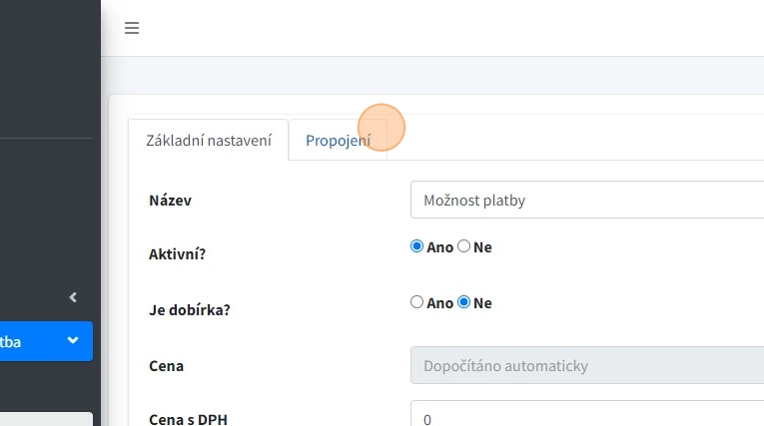Open the Základní nastavení tab
This screenshot has height=426, width=764.
pos(208,140)
